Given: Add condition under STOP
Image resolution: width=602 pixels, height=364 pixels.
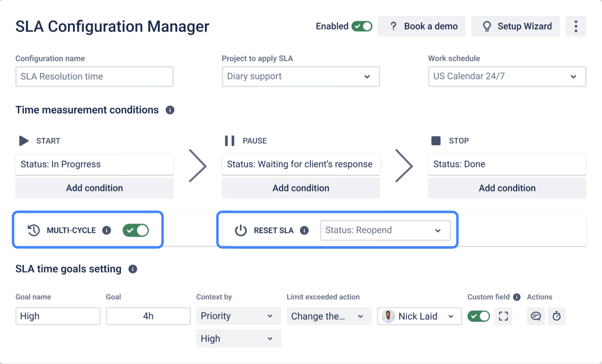Looking at the screenshot, I should (507, 188).
